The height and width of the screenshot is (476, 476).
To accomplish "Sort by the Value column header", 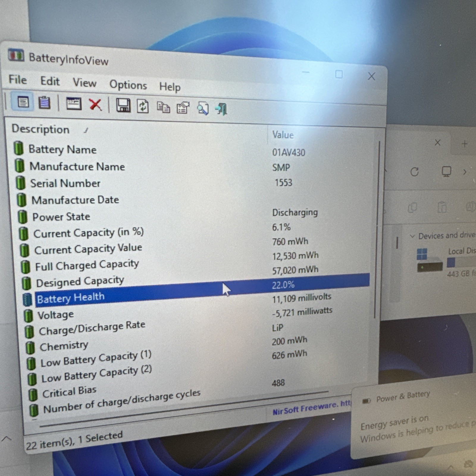I will click(x=283, y=135).
